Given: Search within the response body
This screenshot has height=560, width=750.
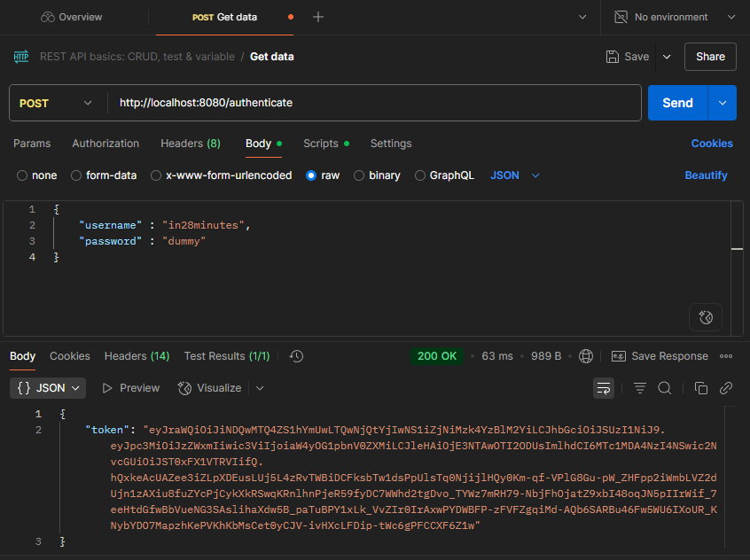Looking at the screenshot, I should (664, 388).
